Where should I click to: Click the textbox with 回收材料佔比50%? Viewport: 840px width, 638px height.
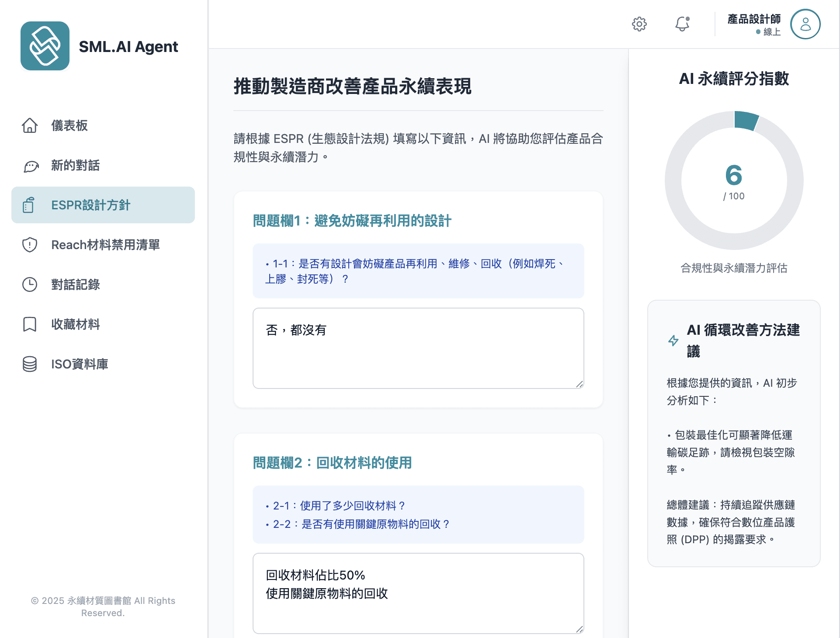pyautogui.click(x=418, y=593)
